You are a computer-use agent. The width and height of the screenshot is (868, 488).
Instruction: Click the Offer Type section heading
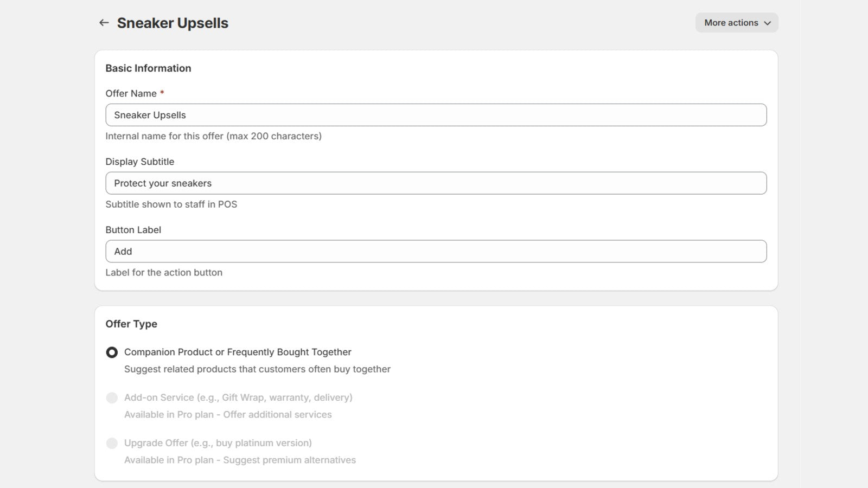coord(131,324)
